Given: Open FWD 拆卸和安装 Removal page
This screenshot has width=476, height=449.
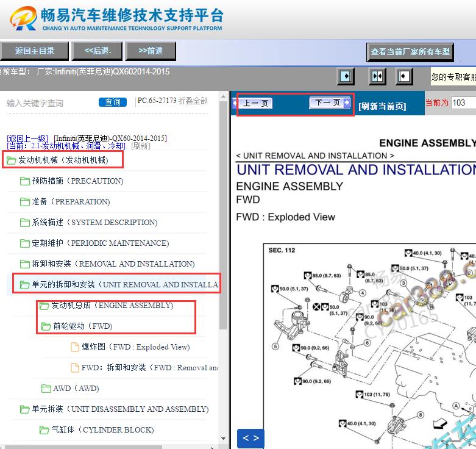Looking at the screenshot, I should click(x=150, y=368).
